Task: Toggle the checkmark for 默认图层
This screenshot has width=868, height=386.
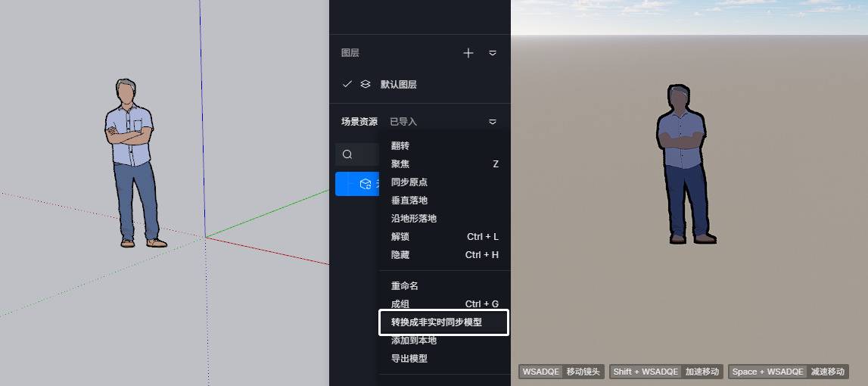Action: coord(347,84)
